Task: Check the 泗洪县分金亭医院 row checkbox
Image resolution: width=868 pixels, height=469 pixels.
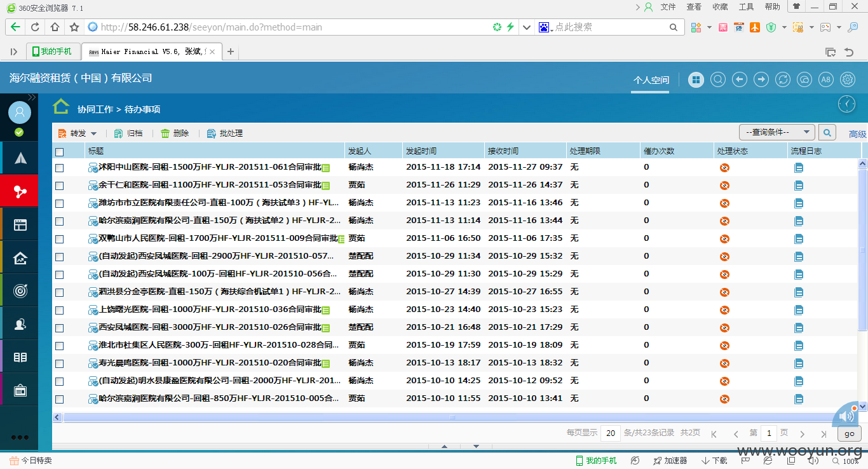Action: coord(60,292)
